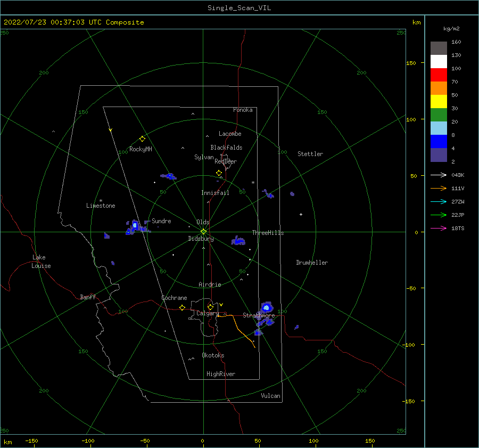This screenshot has width=479, height=448.
Task: Click the yellow diamond marker near RedDeer
Action: click(219, 173)
